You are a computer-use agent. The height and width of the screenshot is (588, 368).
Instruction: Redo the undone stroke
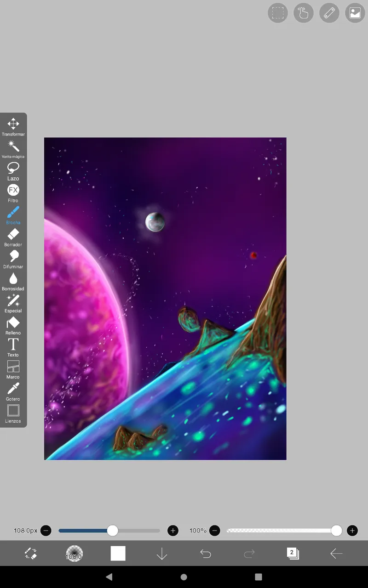coord(249,554)
